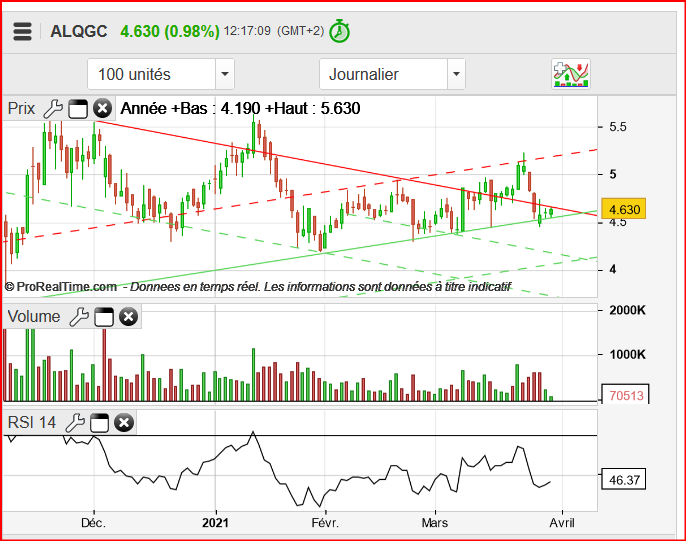Click the ProRealTime.com copyright link
This screenshot has height=541, width=686.
coord(61,287)
